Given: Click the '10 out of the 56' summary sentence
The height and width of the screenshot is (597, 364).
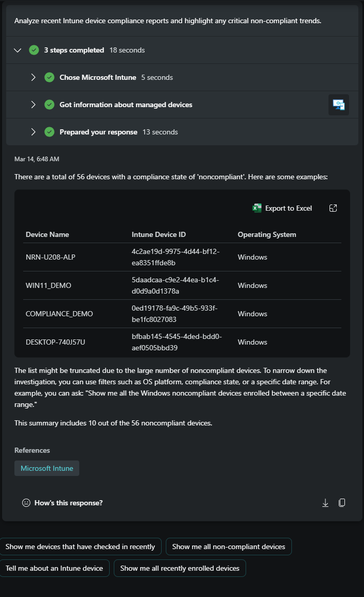Looking at the screenshot, I should tap(113, 423).
